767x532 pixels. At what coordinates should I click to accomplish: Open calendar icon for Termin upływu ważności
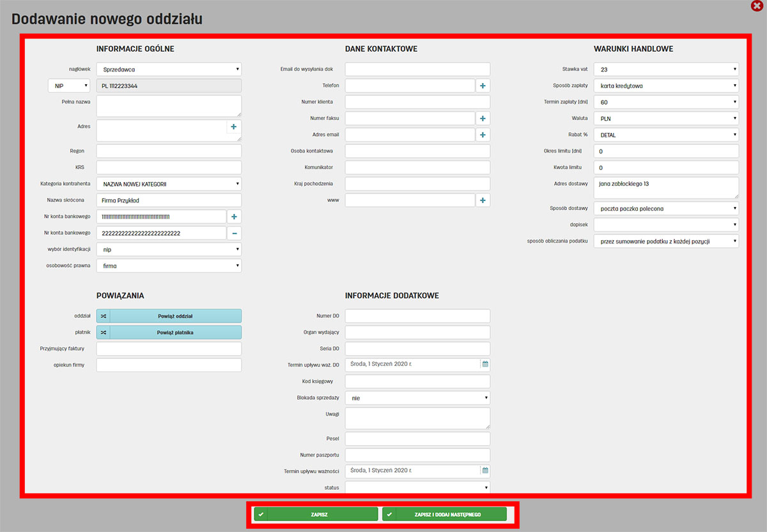[x=485, y=471]
